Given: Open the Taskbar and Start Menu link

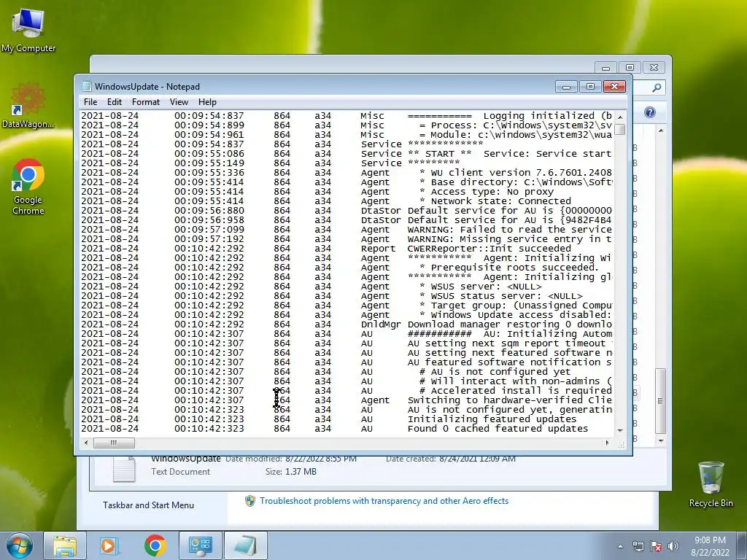Looking at the screenshot, I should coord(148,505).
